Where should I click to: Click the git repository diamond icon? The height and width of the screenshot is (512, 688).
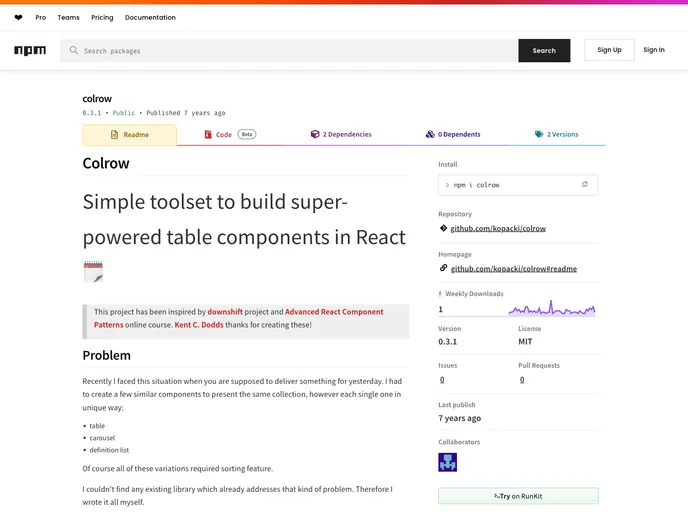click(x=443, y=228)
